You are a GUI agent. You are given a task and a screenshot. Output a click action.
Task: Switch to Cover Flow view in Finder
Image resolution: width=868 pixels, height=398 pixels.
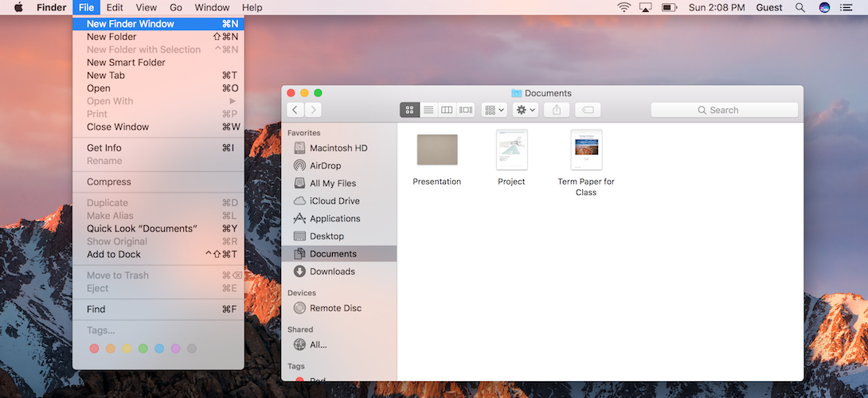click(x=465, y=110)
